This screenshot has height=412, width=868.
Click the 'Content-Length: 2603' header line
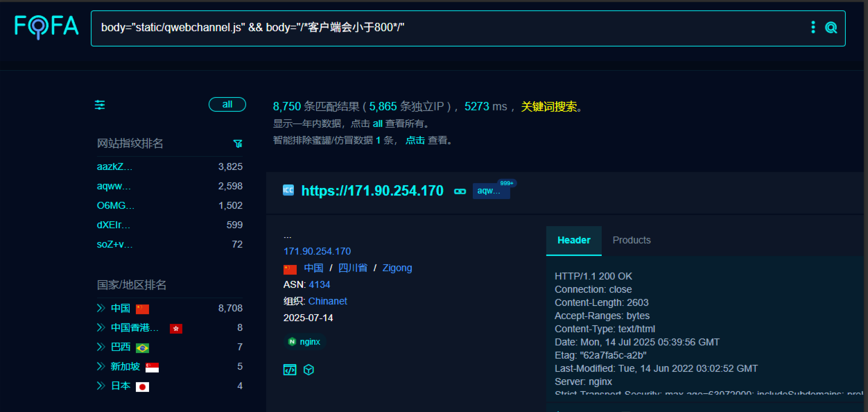point(602,302)
